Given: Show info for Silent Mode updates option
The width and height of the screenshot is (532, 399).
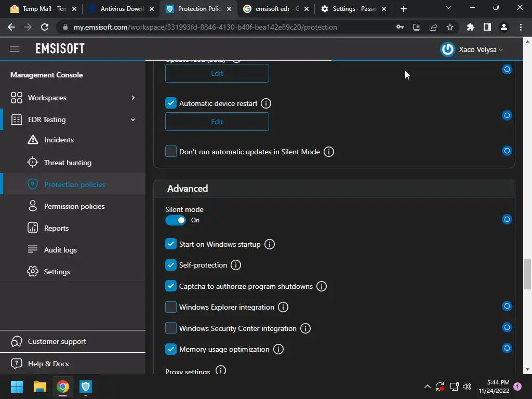Looking at the screenshot, I should 329,152.
